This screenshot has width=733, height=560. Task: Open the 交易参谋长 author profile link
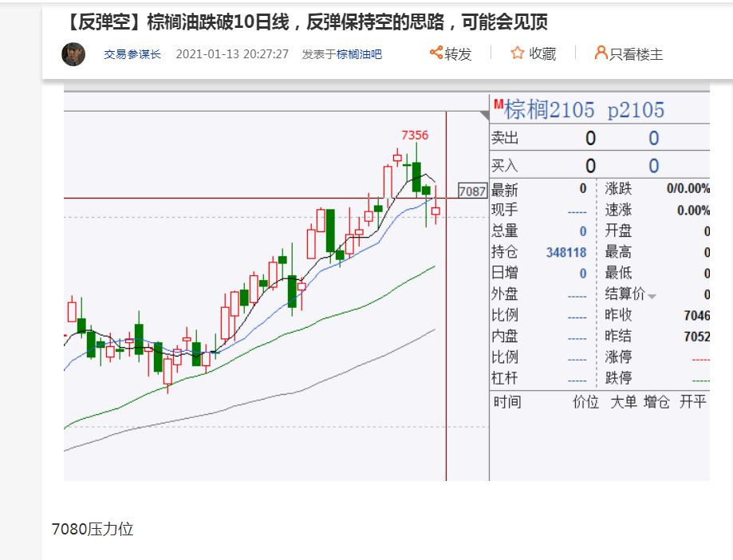click(x=132, y=54)
